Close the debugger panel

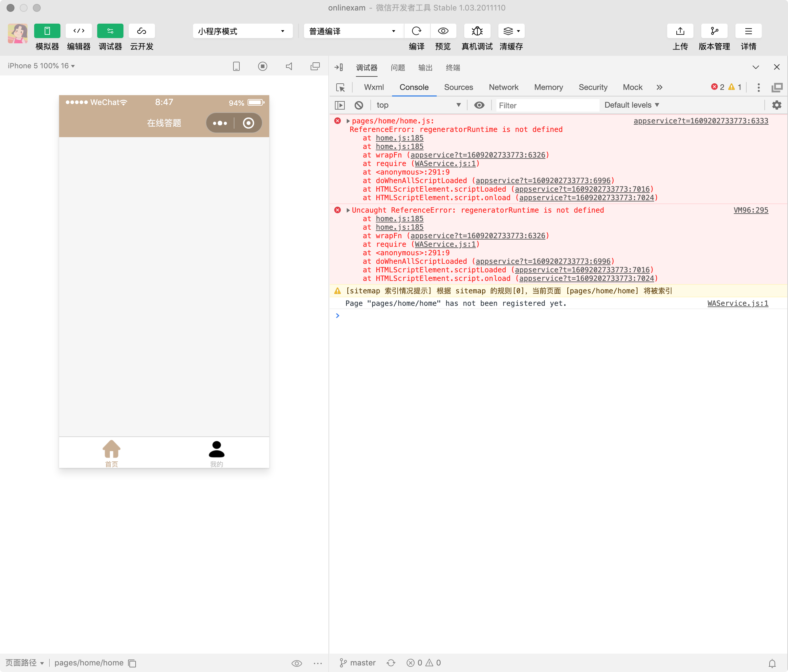tap(777, 67)
